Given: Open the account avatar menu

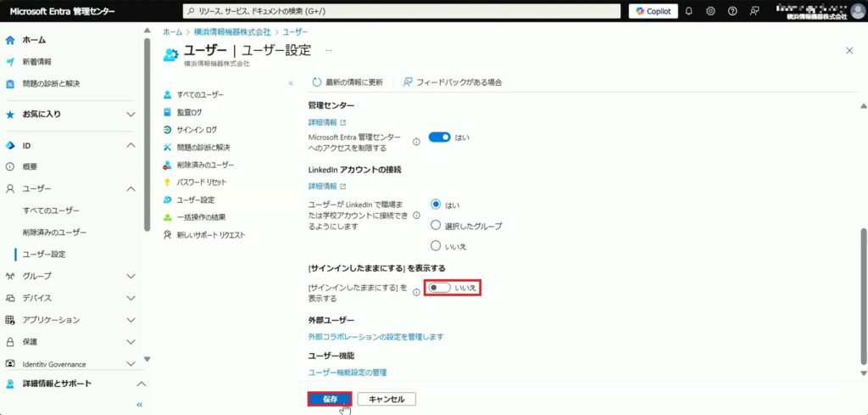Looking at the screenshot, I should tap(858, 11).
